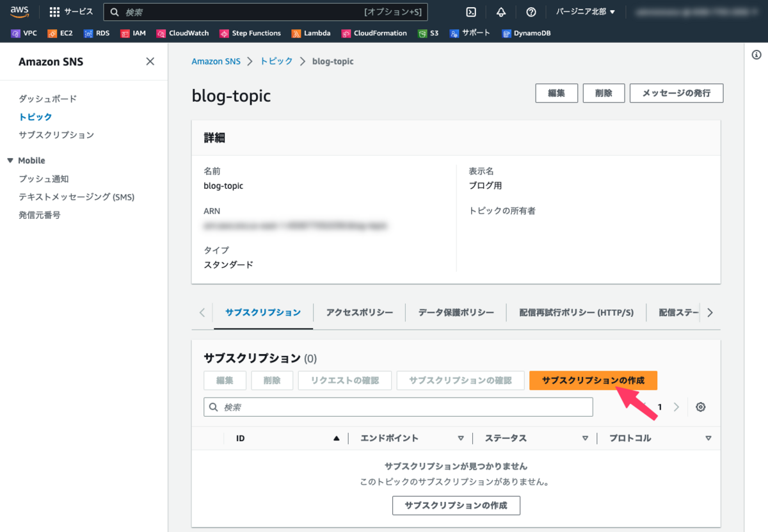
Task: Click the topic 編集 button
Action: (557, 93)
